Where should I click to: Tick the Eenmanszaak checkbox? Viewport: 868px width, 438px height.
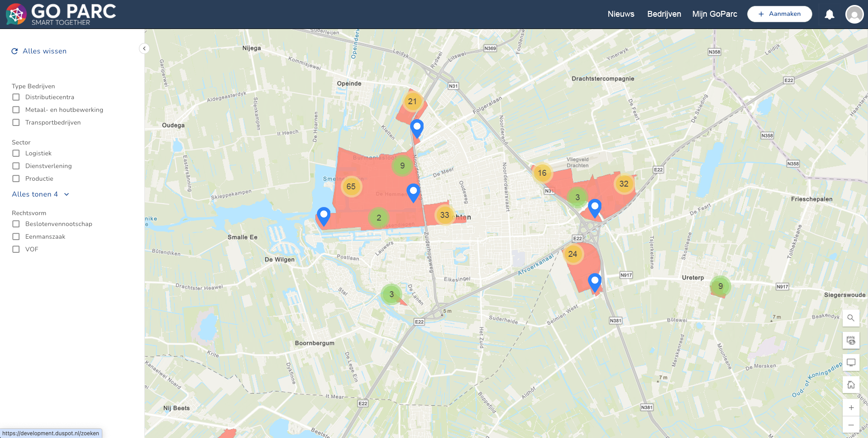pos(16,236)
